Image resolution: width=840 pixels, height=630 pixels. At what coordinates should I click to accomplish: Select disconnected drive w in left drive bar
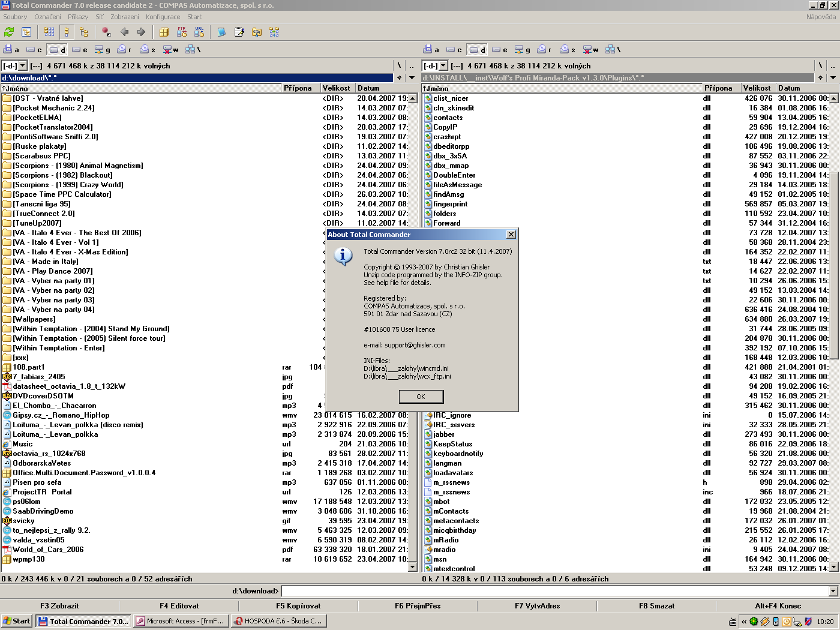(x=171, y=50)
